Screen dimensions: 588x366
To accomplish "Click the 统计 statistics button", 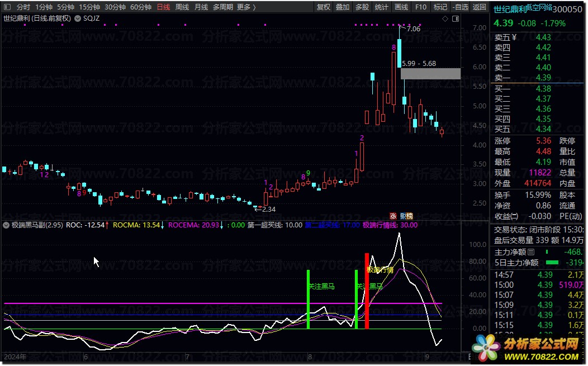I will tap(382, 7).
